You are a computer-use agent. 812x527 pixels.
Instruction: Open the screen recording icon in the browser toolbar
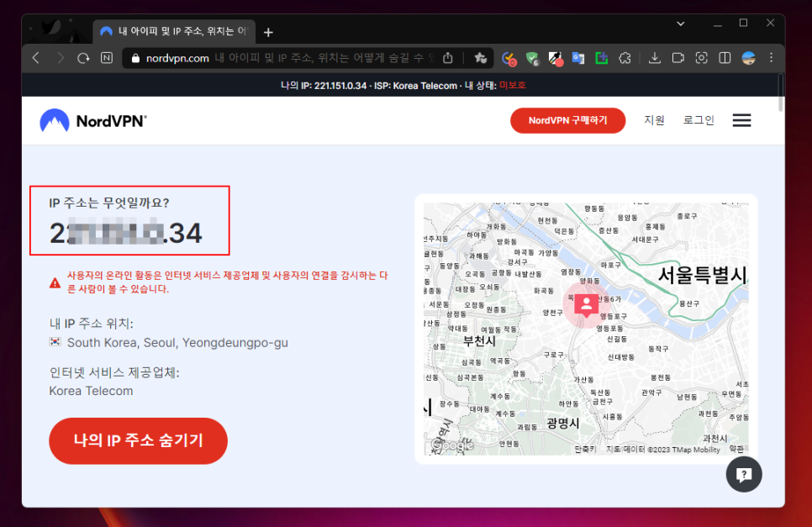678,58
